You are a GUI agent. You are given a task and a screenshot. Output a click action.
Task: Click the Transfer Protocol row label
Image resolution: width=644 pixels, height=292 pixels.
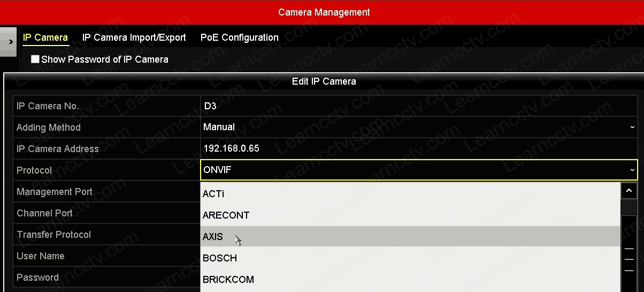pos(54,235)
